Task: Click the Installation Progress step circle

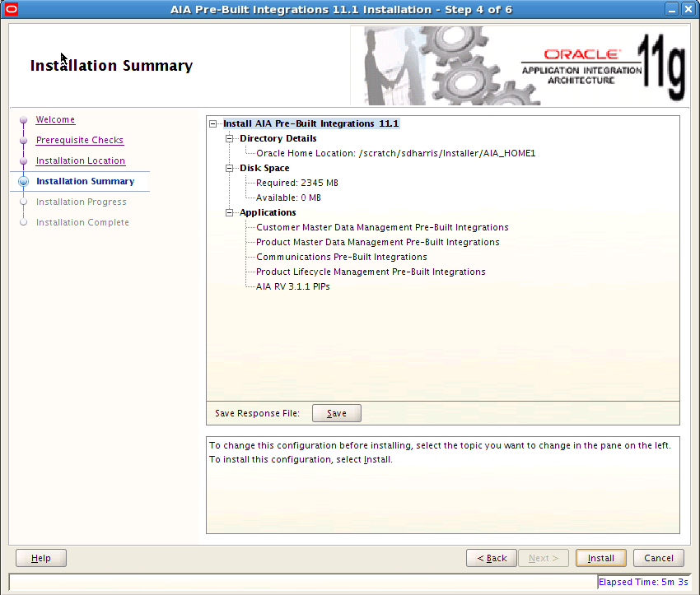Action: click(x=22, y=202)
